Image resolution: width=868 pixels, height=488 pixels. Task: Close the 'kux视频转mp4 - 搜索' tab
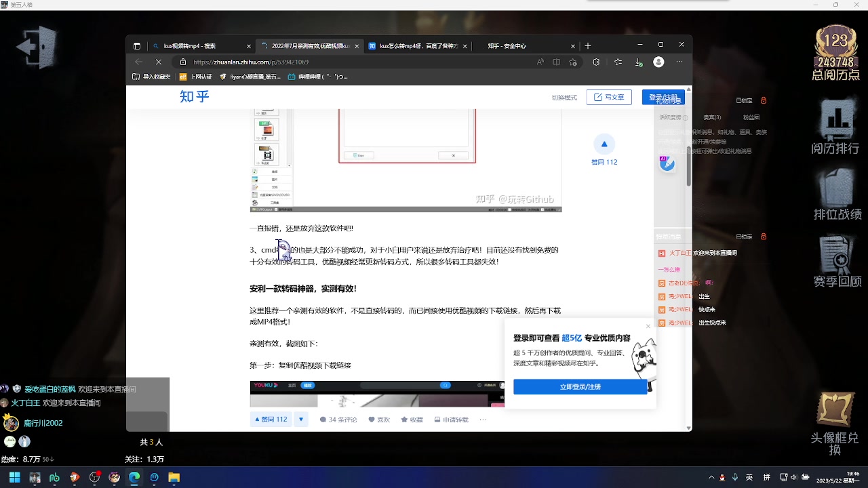pos(249,46)
